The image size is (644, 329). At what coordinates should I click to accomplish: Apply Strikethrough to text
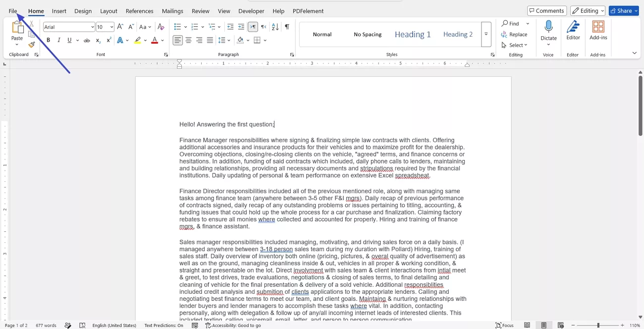(87, 40)
